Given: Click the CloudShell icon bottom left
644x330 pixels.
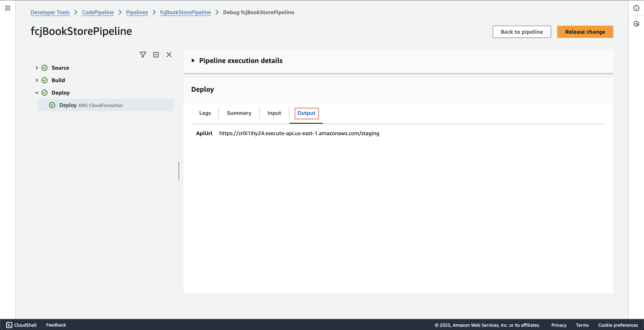Looking at the screenshot, I should (8, 324).
